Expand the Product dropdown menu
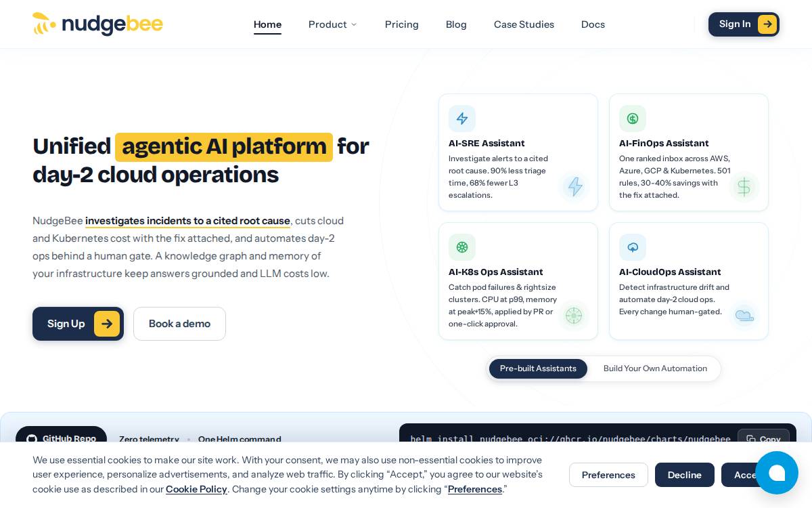812x508 pixels. tap(332, 24)
